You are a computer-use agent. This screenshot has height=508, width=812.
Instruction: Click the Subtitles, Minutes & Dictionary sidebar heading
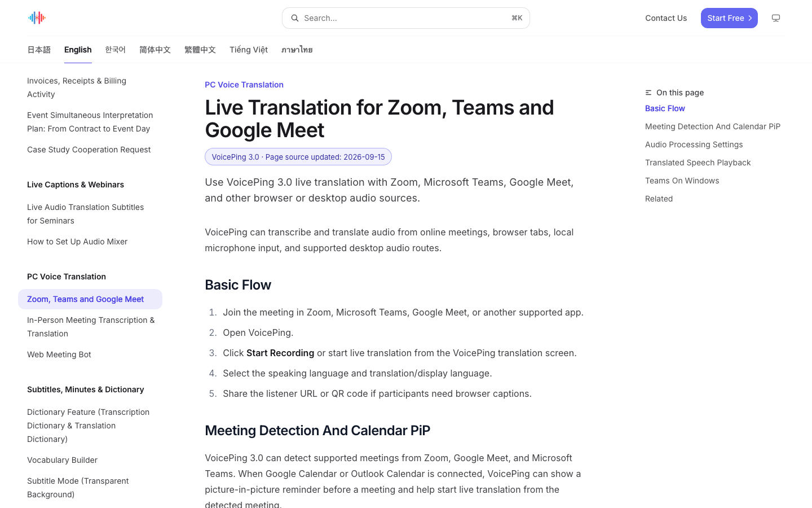tap(86, 389)
